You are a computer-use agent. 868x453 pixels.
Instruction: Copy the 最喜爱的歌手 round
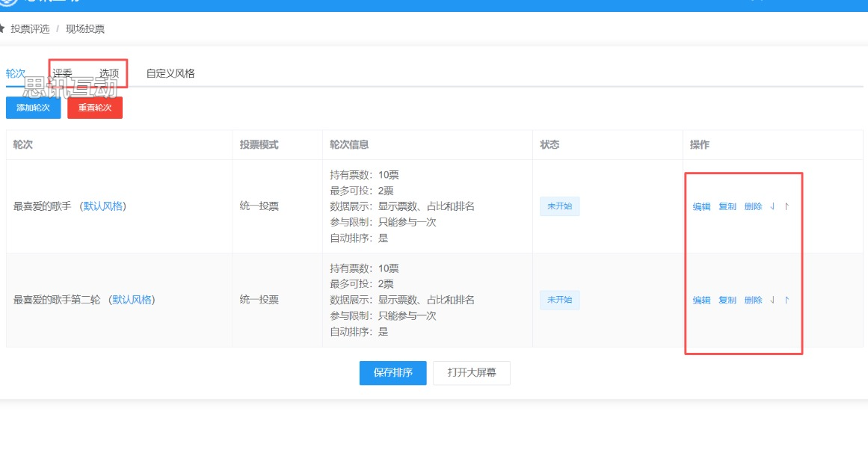click(x=727, y=207)
